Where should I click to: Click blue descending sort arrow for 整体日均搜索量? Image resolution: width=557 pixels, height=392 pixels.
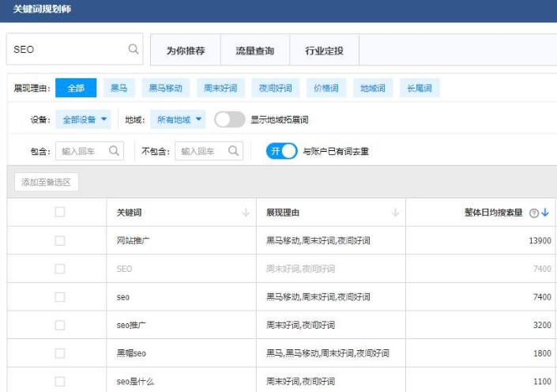[x=545, y=213]
